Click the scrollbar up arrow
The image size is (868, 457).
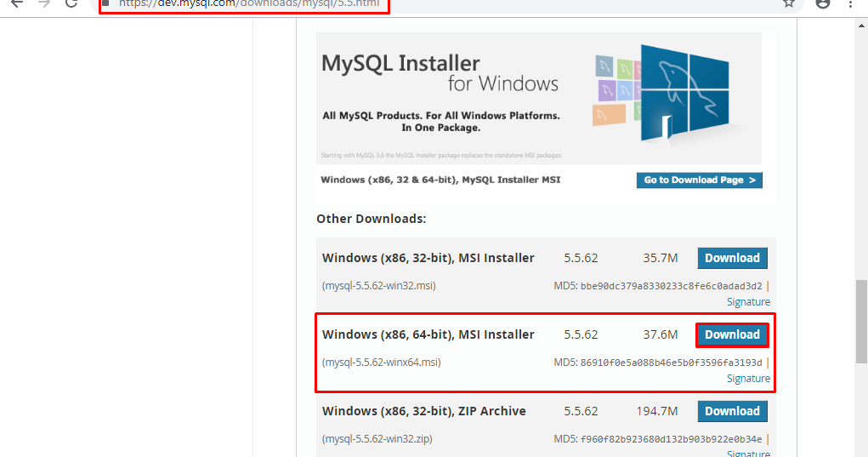[861, 25]
